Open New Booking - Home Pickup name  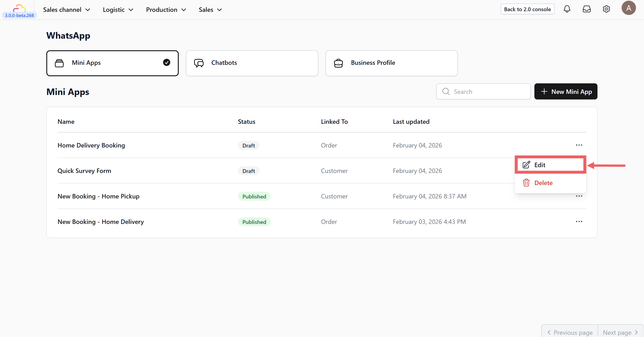pos(98,196)
